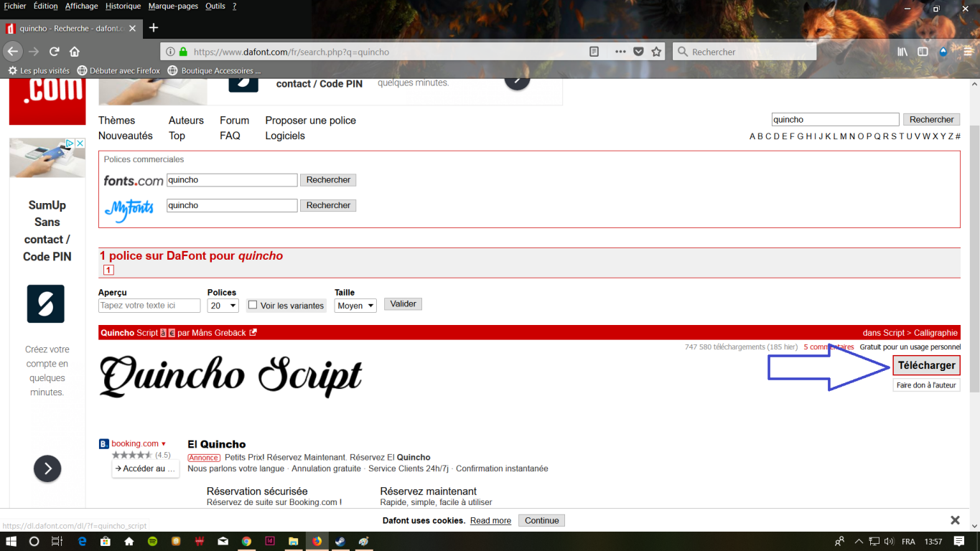Click the Valider button
This screenshot has height=551, width=980.
click(x=403, y=304)
